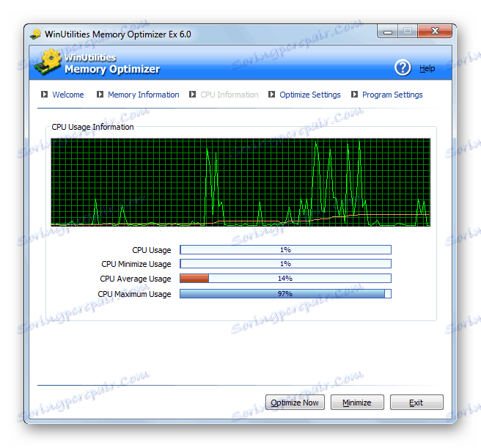Image resolution: width=481 pixels, height=448 pixels.
Task: Go to the Program Settings tab
Action: [393, 95]
